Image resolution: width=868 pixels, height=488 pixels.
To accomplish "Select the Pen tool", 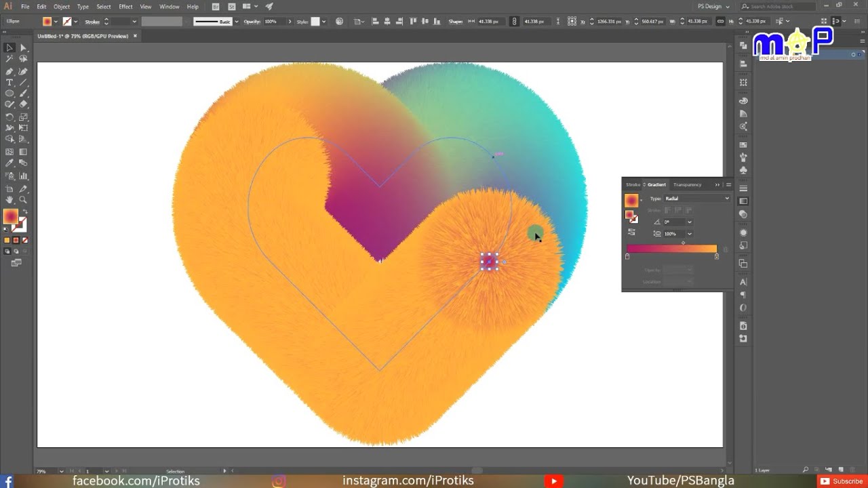I will (x=9, y=70).
